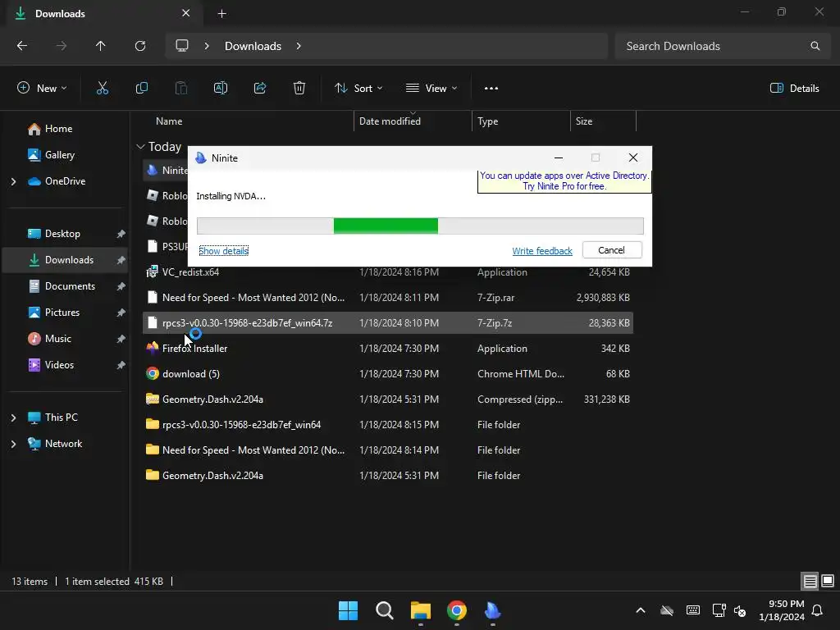
Task: Go back with the back arrow
Action: tap(22, 46)
